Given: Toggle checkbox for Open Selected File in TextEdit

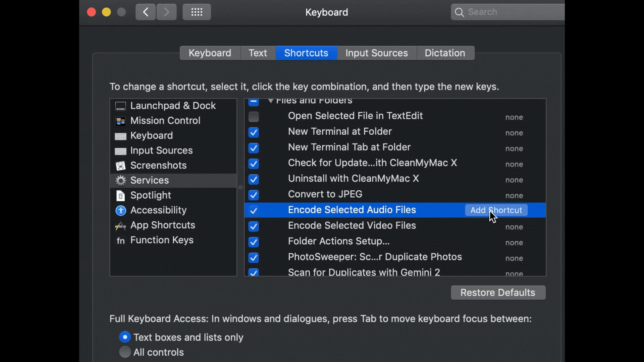Looking at the screenshot, I should [254, 117].
